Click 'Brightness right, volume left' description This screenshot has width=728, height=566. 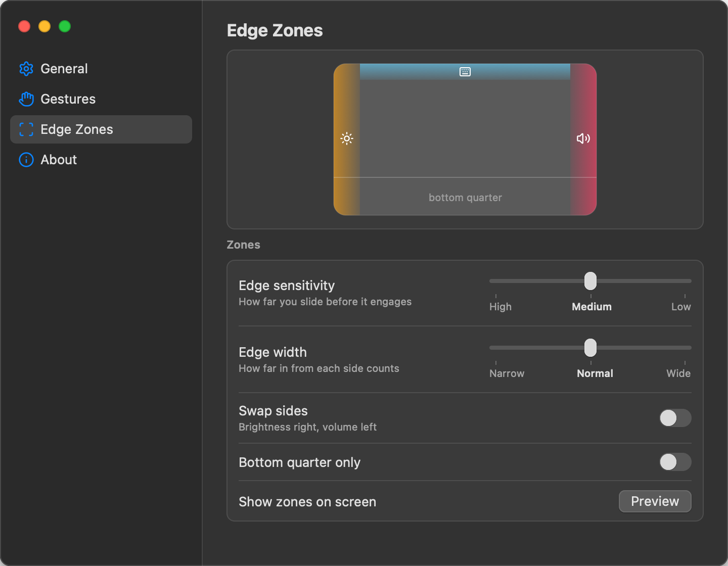tap(308, 427)
